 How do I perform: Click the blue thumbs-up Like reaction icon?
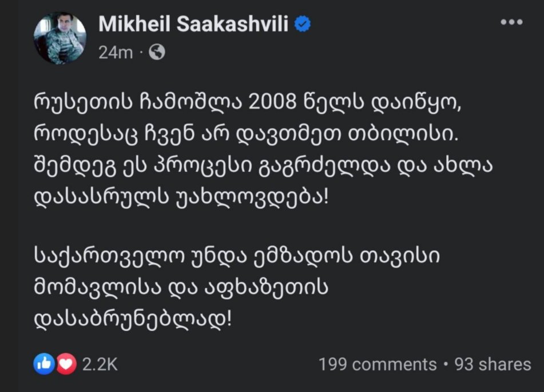[x=44, y=364]
